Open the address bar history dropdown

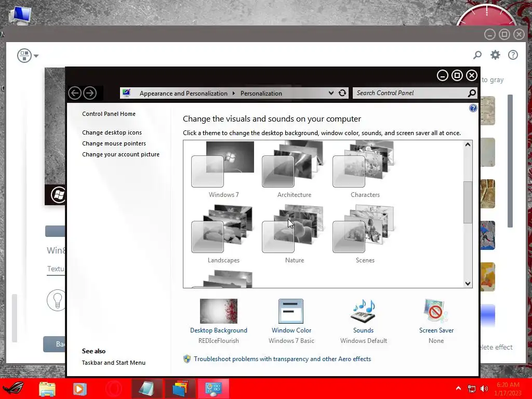point(331,93)
